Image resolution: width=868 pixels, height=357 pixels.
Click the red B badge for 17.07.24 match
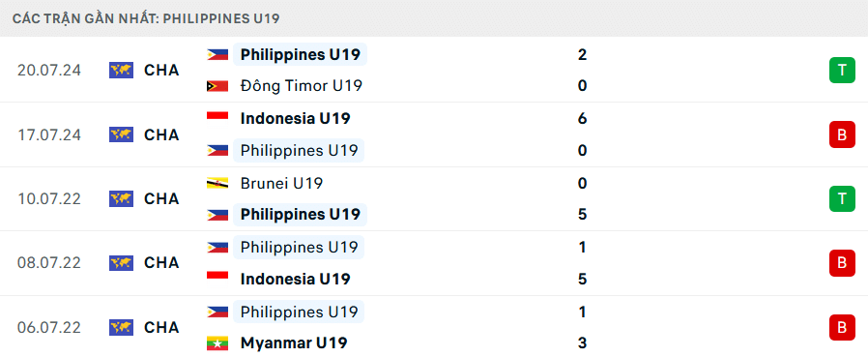(x=842, y=134)
